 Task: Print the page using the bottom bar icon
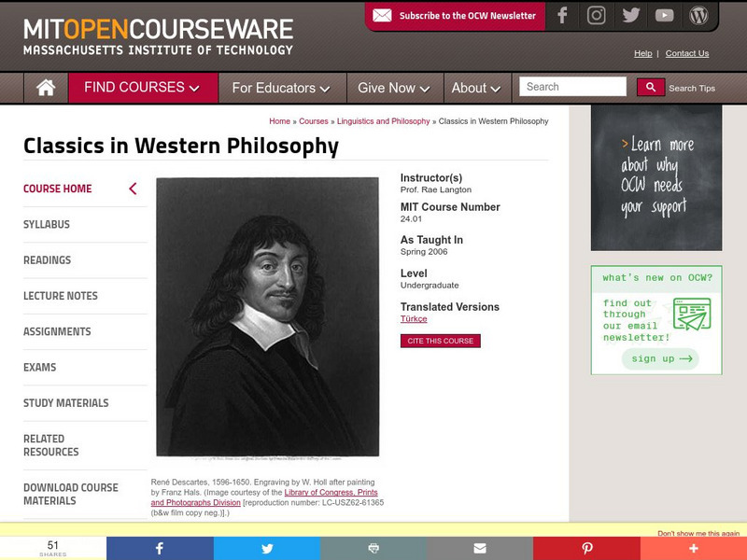[x=373, y=548]
